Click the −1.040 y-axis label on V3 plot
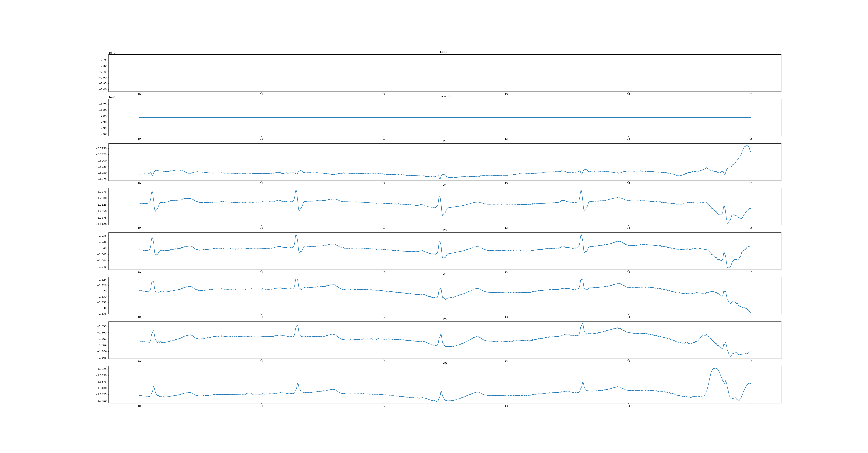Image resolution: width=868 pixels, height=453 pixels. tap(102, 248)
